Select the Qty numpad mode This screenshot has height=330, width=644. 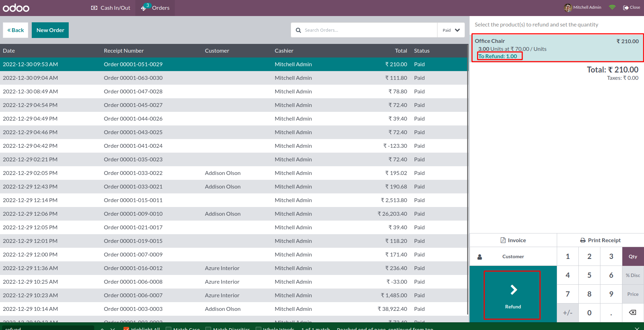click(633, 256)
